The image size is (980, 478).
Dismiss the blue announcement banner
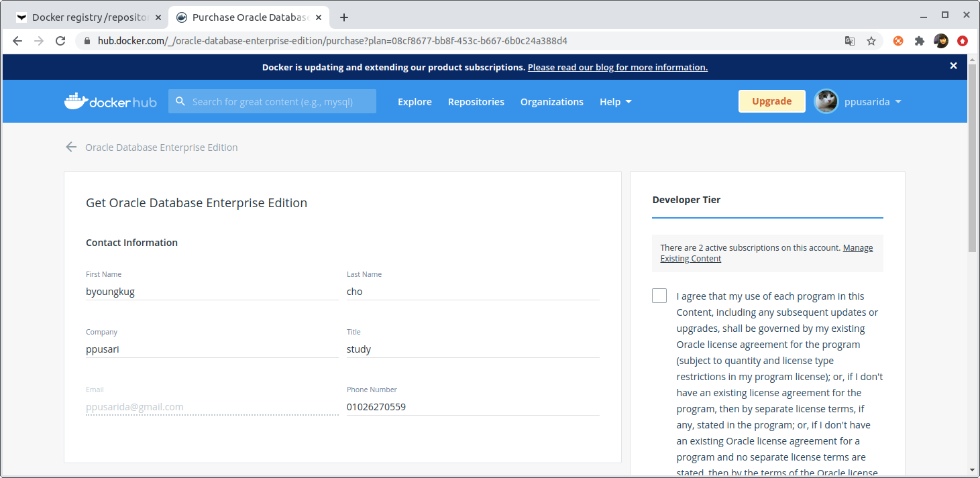pos(953,66)
